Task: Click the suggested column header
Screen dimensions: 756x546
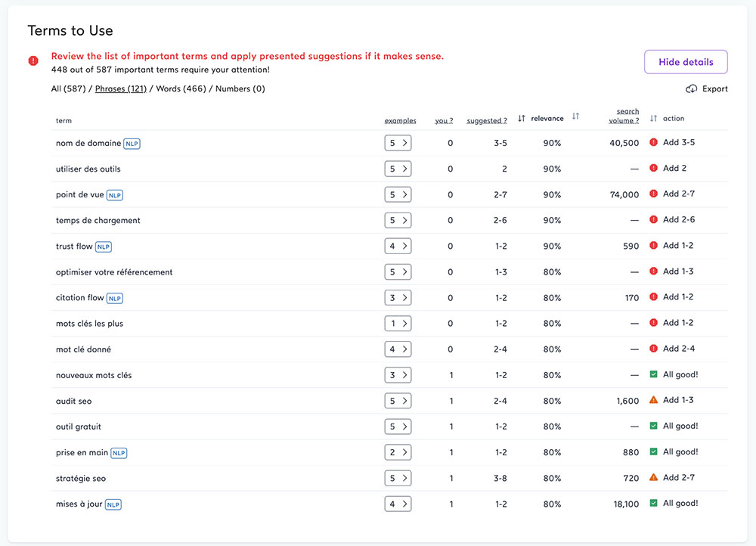Action: [x=486, y=120]
